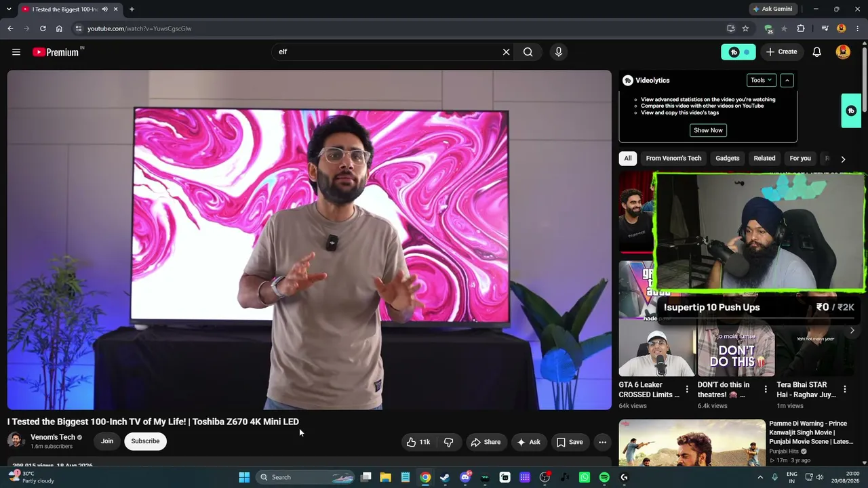The height and width of the screenshot is (488, 868).
Task: Mute the tab via speaker icon
Action: (104, 9)
